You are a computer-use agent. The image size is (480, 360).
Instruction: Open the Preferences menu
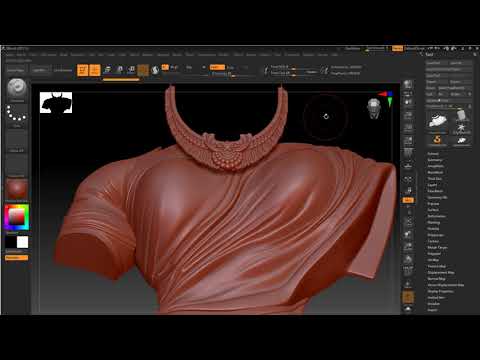[x=206, y=54]
